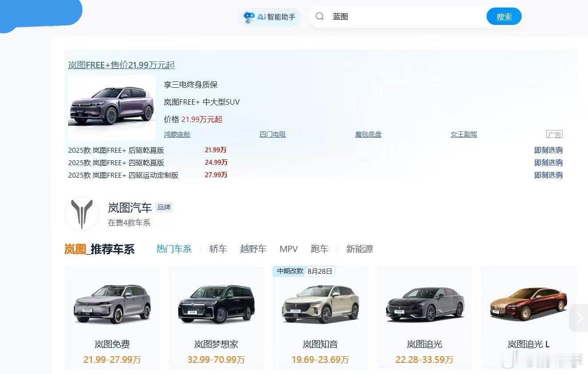
Task: Click the 岚图知音 car thumbnail
Action: [320, 305]
